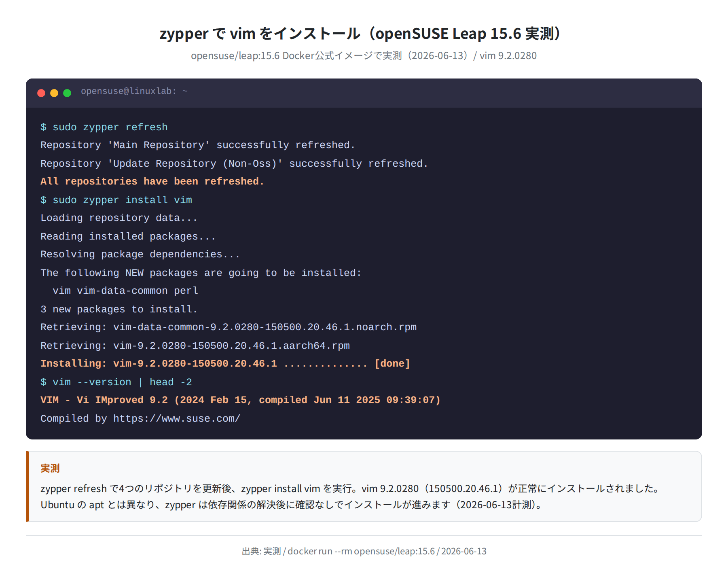Select the 'sudo zypper refresh' command line
728x573 pixels.
coord(104,127)
